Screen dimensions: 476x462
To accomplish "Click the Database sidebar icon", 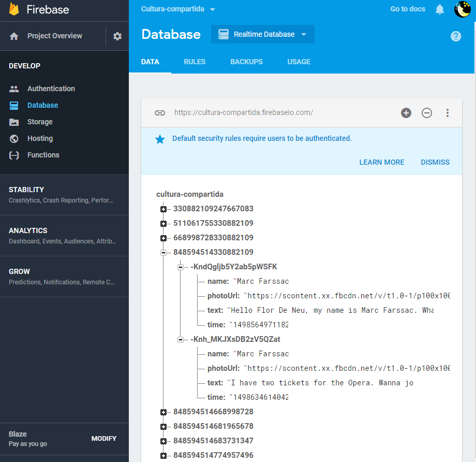I will [x=14, y=106].
